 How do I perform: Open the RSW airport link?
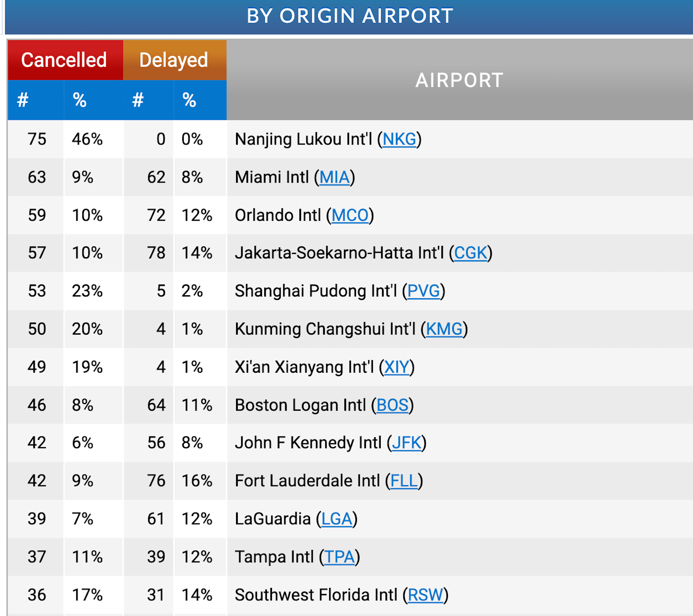tap(425, 595)
